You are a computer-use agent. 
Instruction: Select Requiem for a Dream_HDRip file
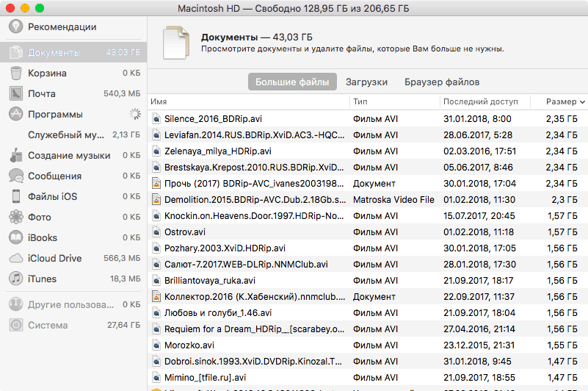[368, 329]
